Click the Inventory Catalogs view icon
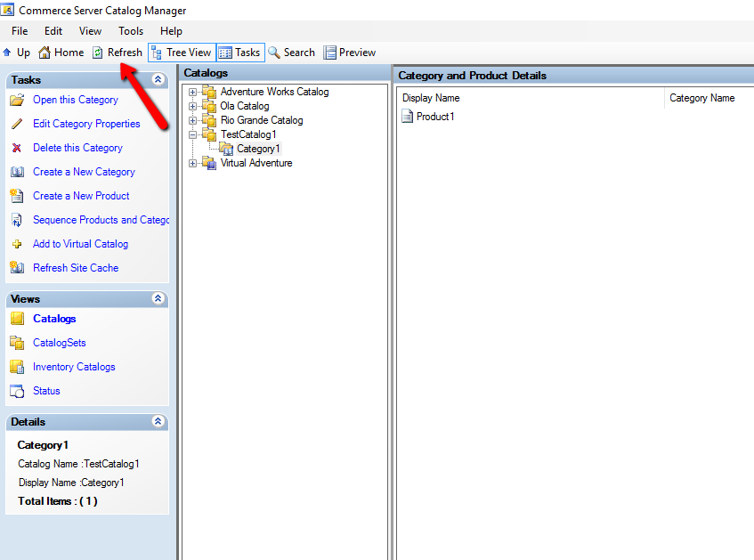This screenshot has height=560, width=754. click(17, 367)
